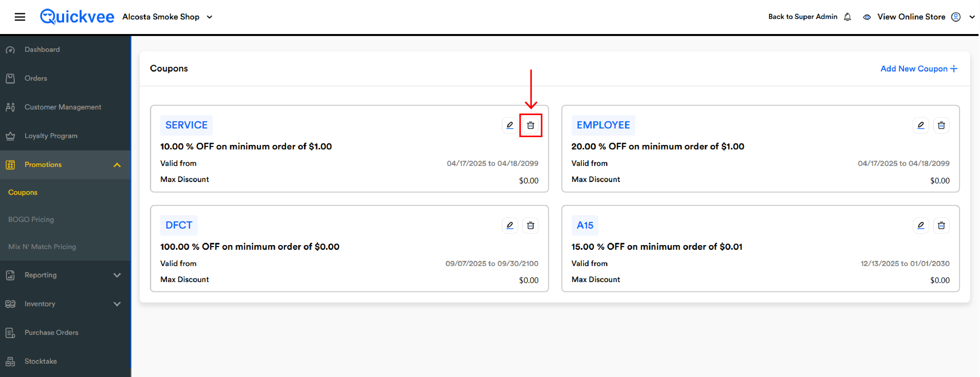Select Coupons submenu item

(23, 192)
